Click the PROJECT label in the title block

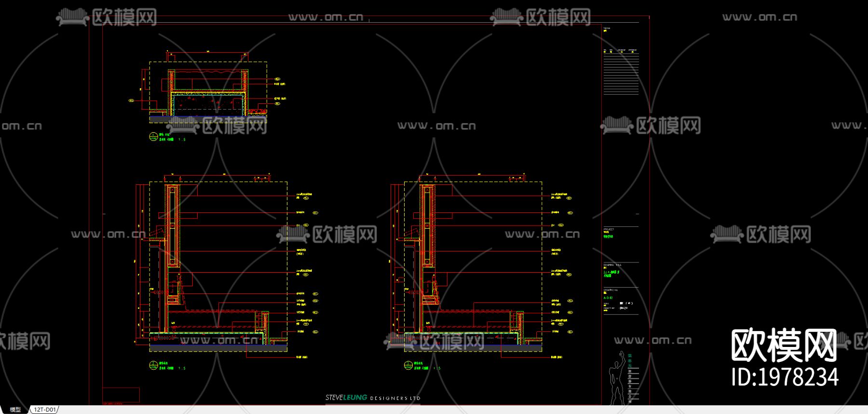609,229
